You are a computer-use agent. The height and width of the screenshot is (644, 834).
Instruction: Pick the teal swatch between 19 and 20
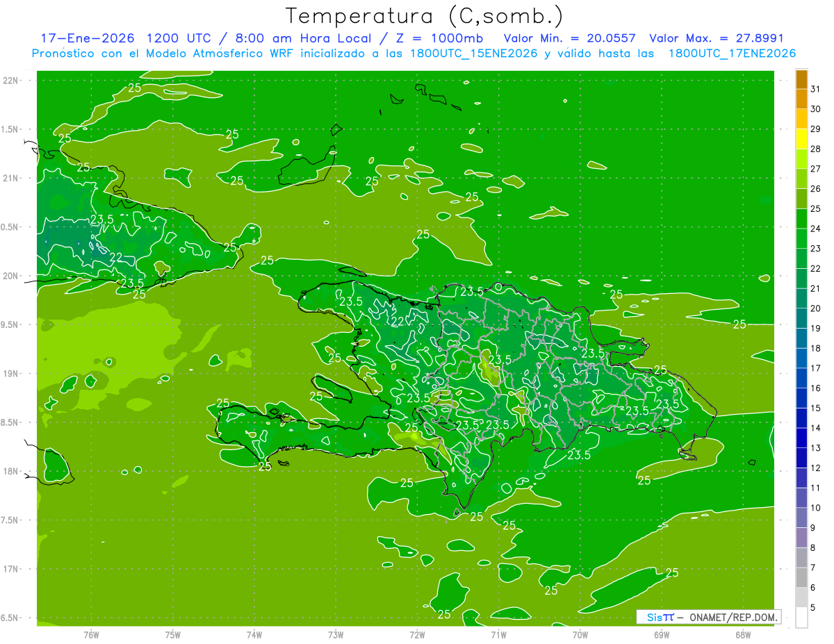801,318
